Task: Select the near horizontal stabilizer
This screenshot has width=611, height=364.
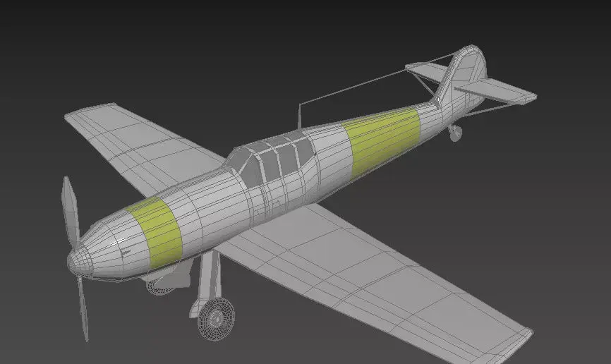Action: coord(497,92)
